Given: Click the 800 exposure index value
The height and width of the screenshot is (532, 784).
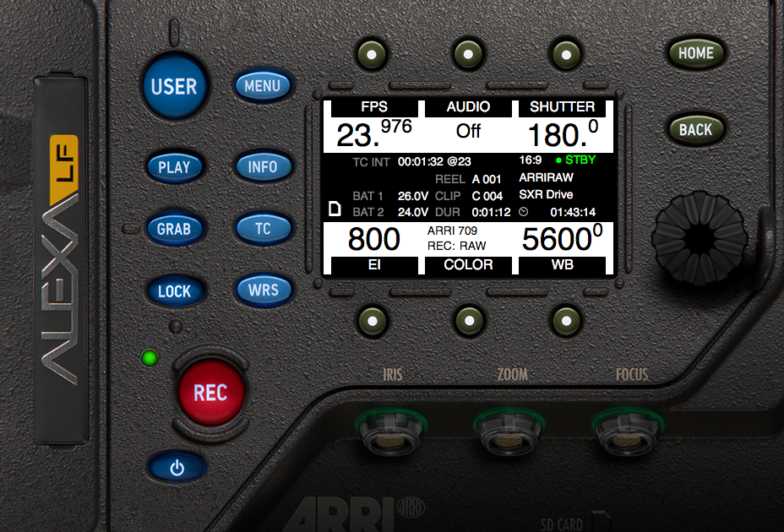Looking at the screenshot, I should click(x=374, y=238).
